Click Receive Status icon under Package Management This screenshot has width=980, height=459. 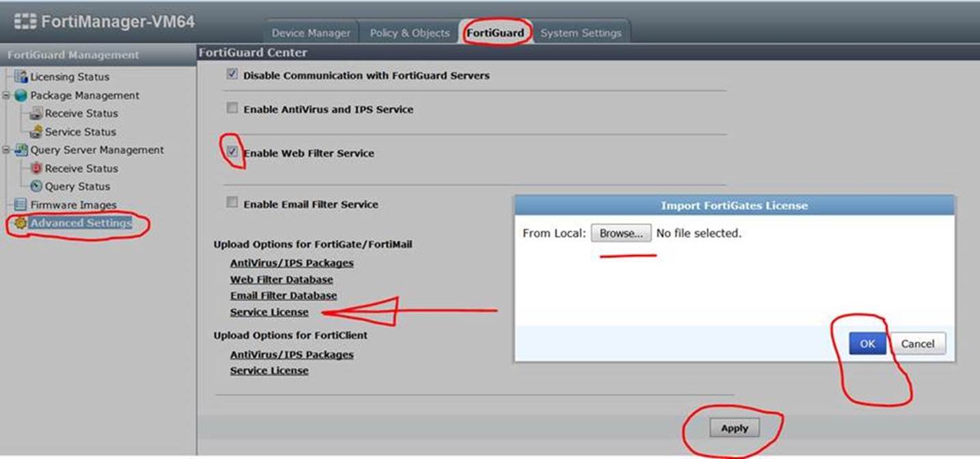(36, 114)
